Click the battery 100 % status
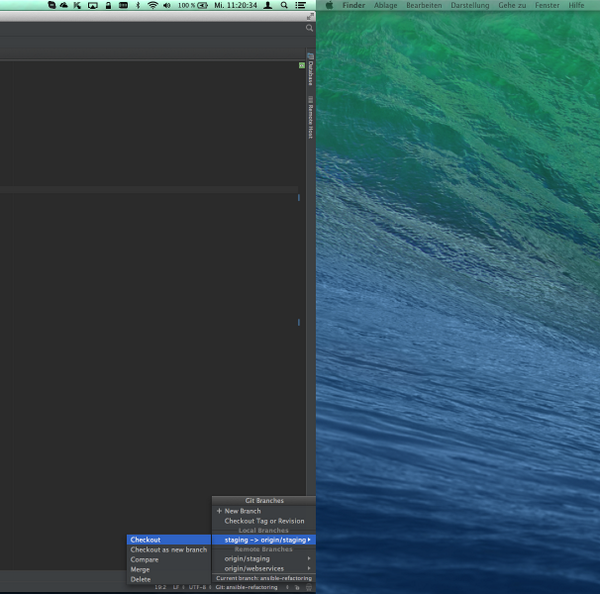Screen dimensions: 600x594 click(193, 5)
